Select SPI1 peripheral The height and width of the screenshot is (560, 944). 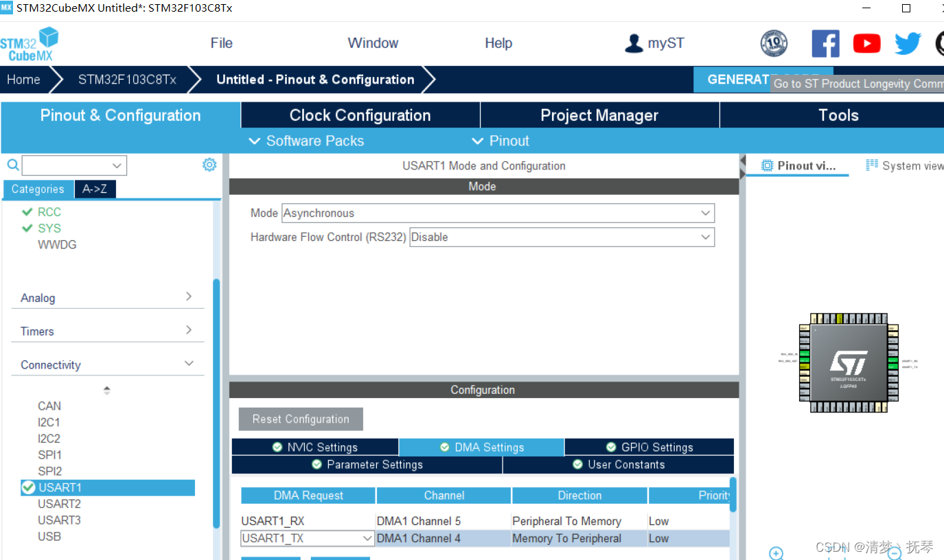[49, 455]
